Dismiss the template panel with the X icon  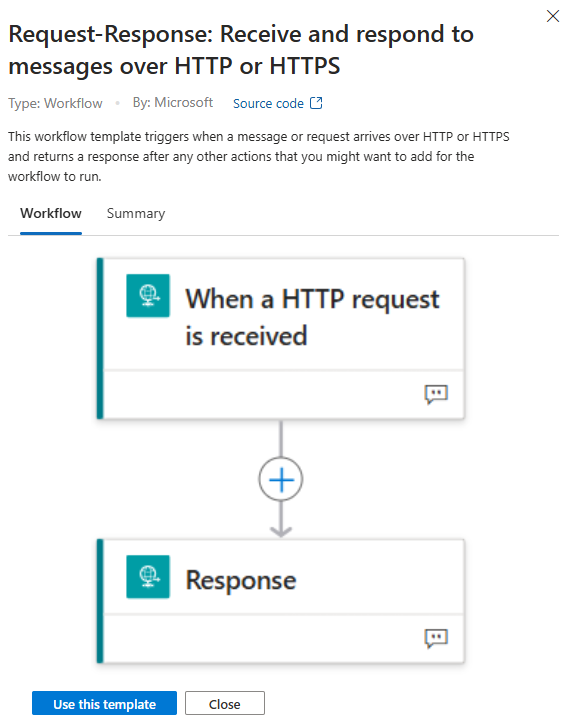[553, 16]
